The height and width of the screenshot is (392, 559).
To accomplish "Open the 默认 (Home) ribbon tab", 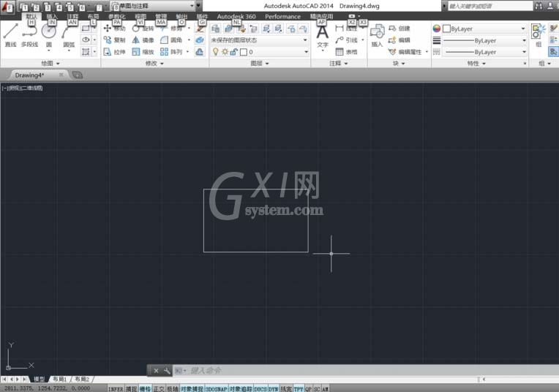I will 31,16.
